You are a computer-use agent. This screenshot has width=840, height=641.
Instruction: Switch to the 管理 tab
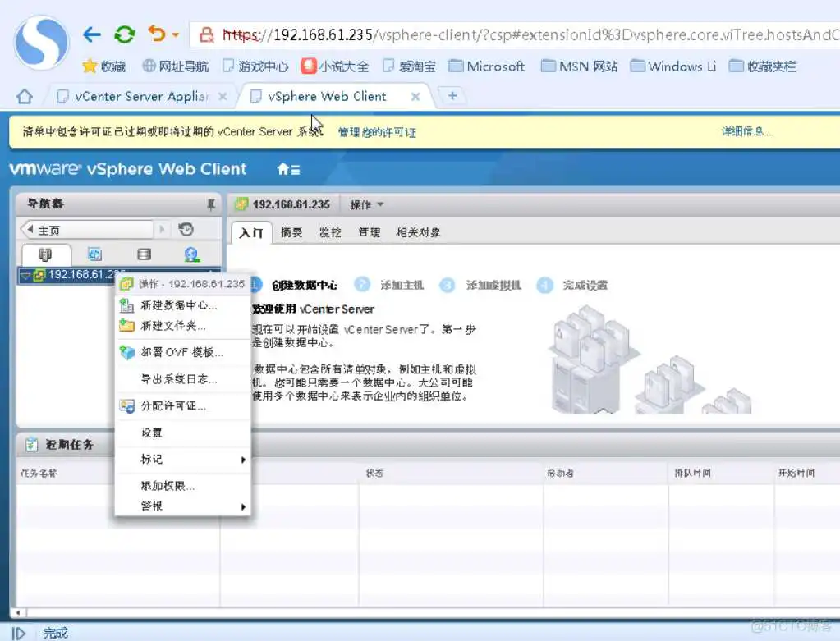370,232
